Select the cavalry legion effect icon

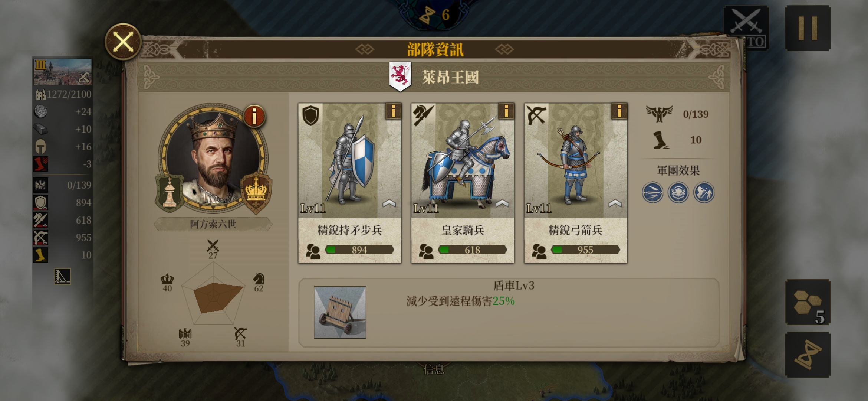pyautogui.click(x=704, y=192)
